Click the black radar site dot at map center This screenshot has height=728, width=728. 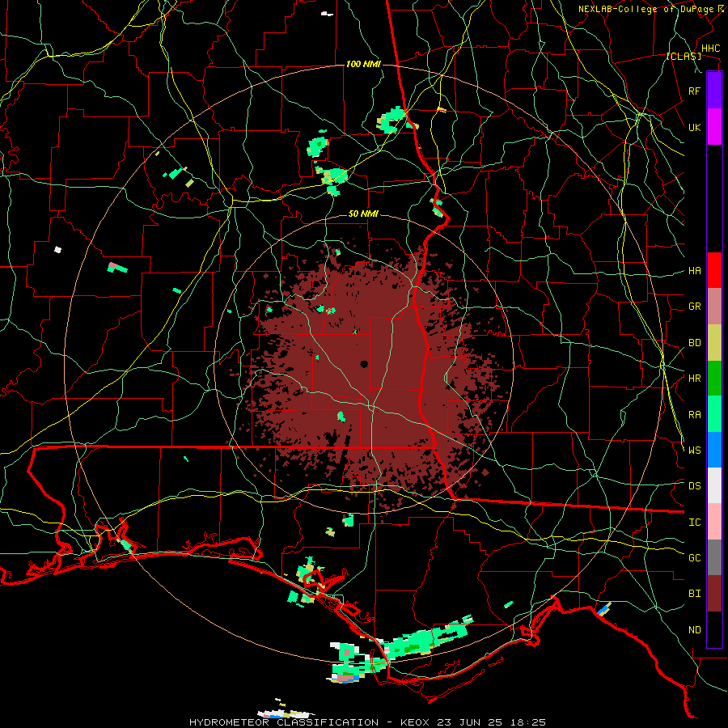tap(364, 363)
